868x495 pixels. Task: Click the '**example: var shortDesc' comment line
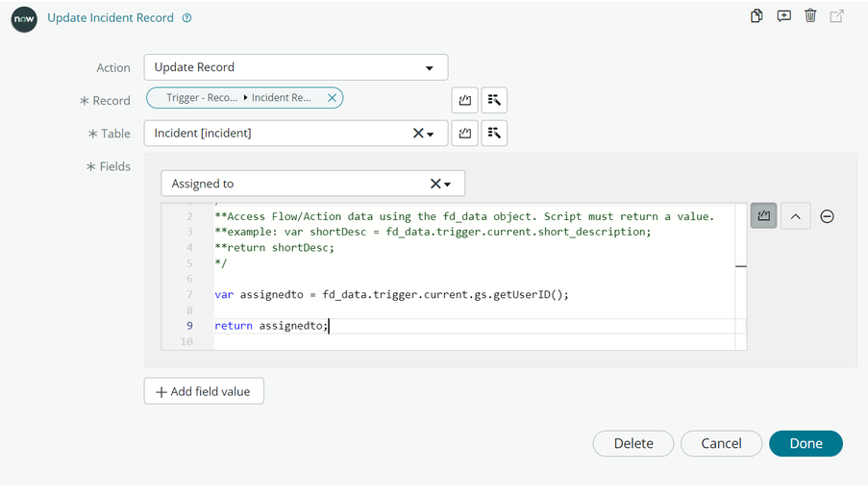tap(433, 232)
